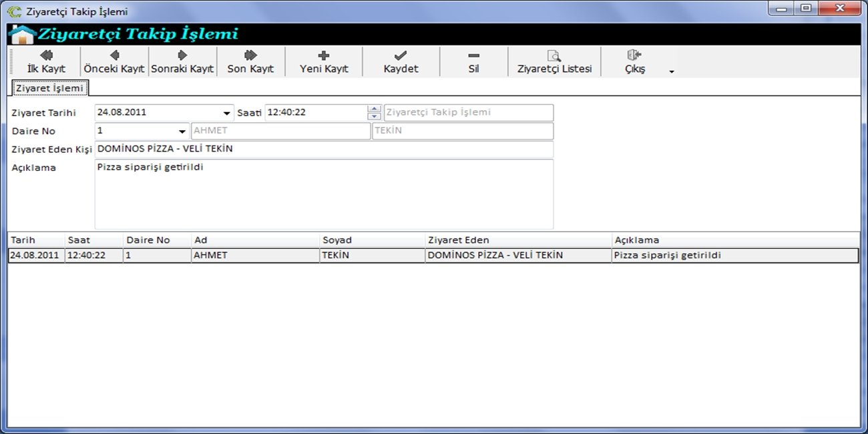Increase the Saati time with up spinner
868x434 pixels.
pyautogui.click(x=375, y=109)
